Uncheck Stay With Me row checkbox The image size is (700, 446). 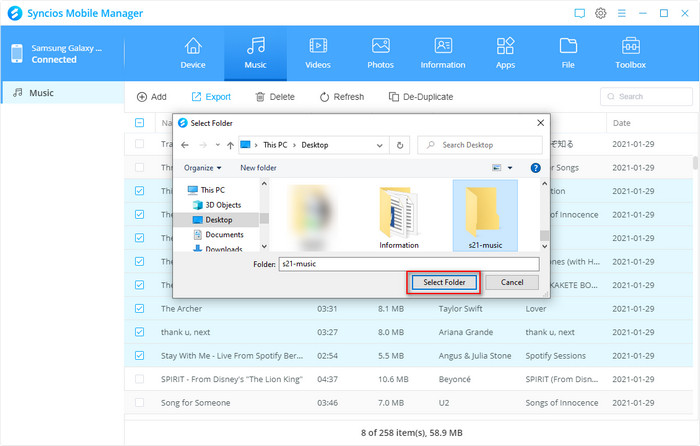pyautogui.click(x=139, y=355)
